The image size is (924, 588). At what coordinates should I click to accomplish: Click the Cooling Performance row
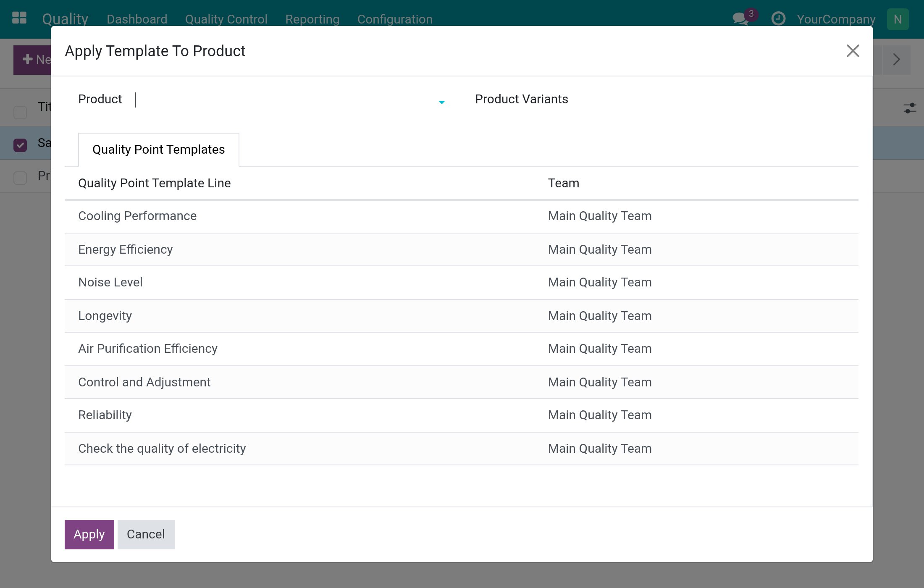[x=461, y=216]
